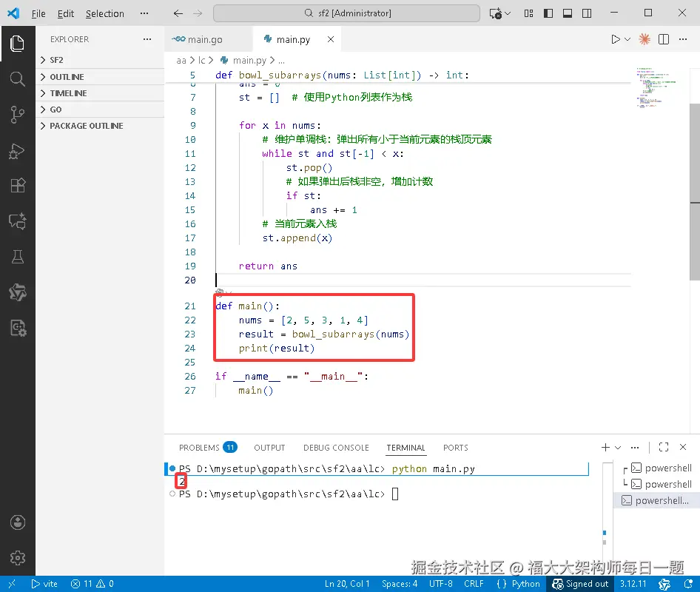Screen dimensions: 700x592
Task: Toggle the secondary side bar
Action: click(x=587, y=13)
